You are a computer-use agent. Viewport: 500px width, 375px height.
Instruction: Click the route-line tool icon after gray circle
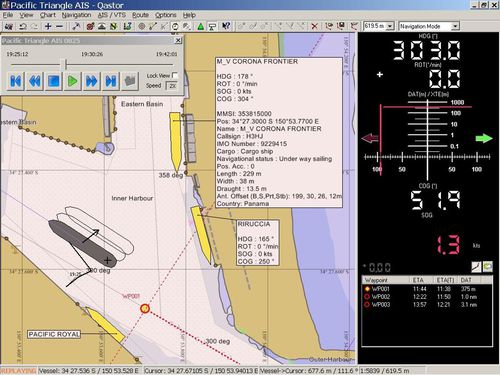pos(153,26)
